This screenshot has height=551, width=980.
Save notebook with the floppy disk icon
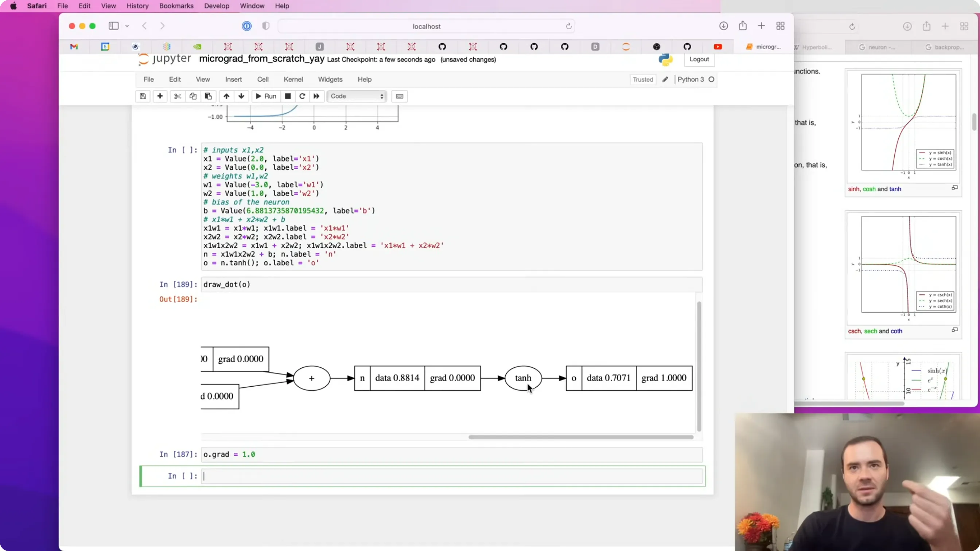tap(143, 96)
